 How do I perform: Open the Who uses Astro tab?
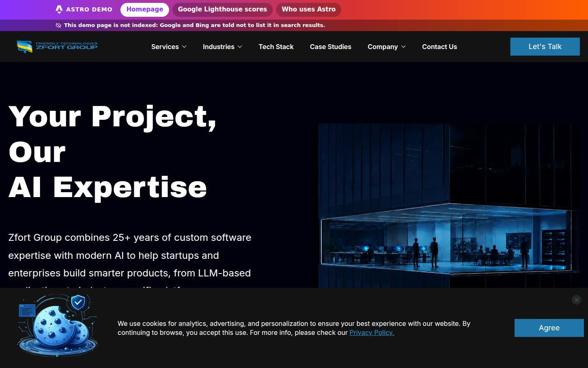tap(308, 9)
